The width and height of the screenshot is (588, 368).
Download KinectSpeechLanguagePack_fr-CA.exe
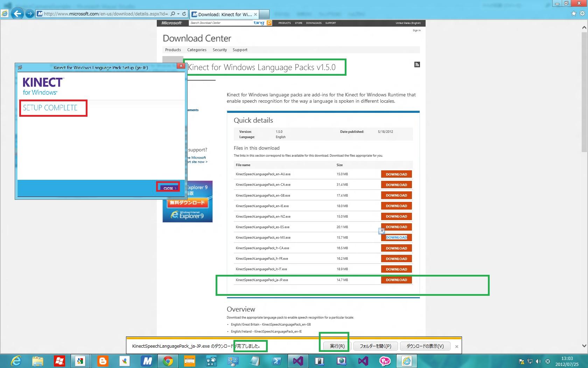coord(397,248)
